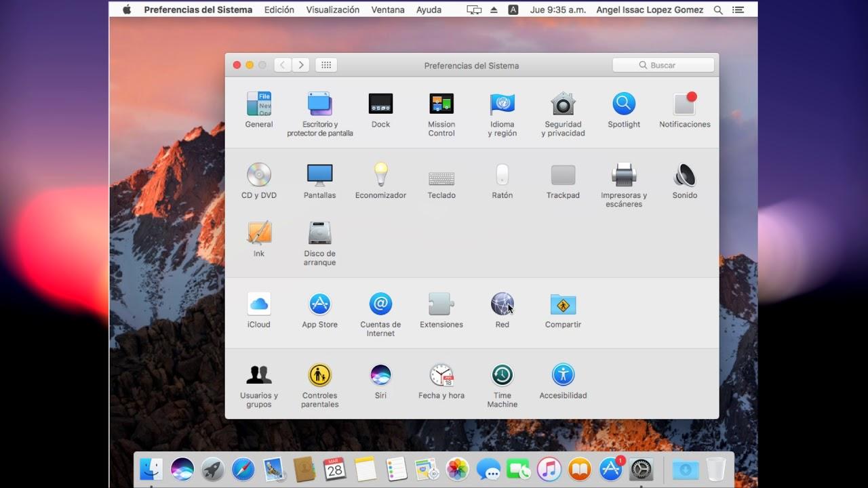This screenshot has height=488, width=868.
Task: Click the show-all grid icon in the toolbar
Action: pyautogui.click(x=325, y=64)
